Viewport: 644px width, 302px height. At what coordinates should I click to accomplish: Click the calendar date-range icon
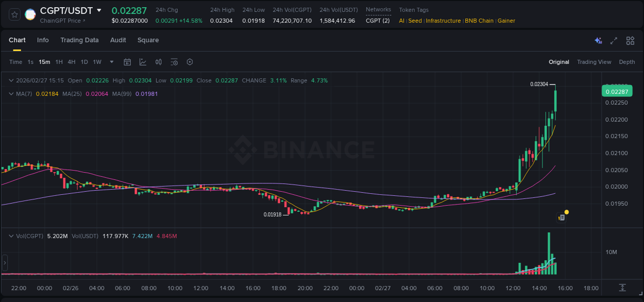pos(127,61)
